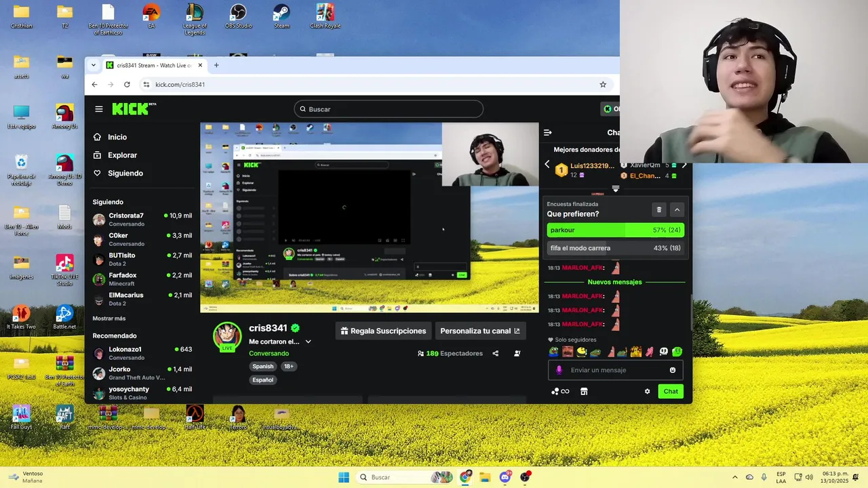Open BUTIsito channel in sidebar
The height and width of the screenshot is (488, 868).
(x=142, y=259)
